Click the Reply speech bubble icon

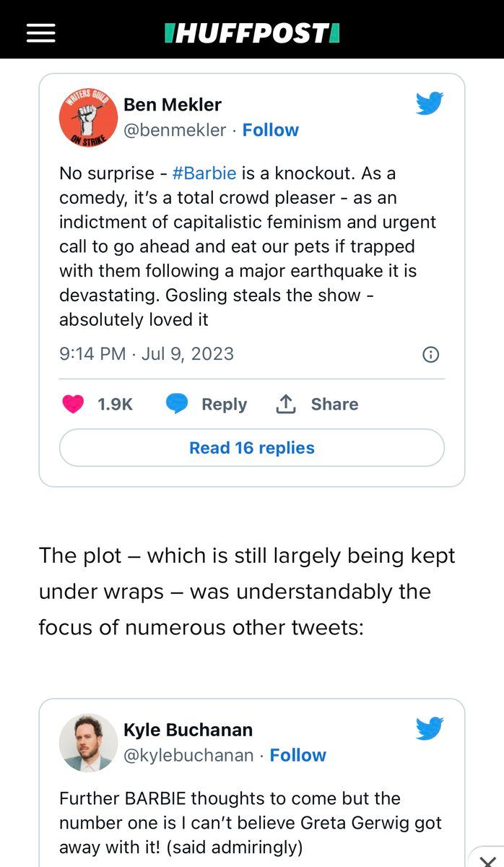tap(177, 404)
